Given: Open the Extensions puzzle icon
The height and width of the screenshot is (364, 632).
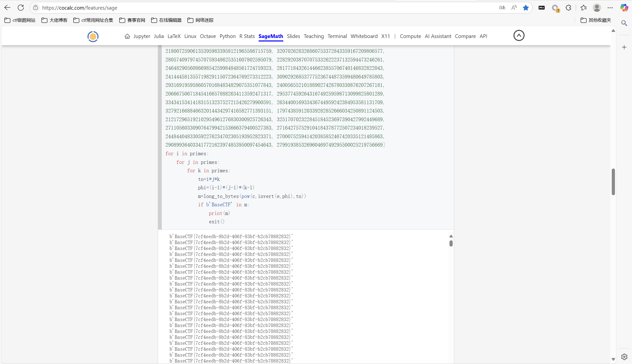Looking at the screenshot, I should [569, 8].
